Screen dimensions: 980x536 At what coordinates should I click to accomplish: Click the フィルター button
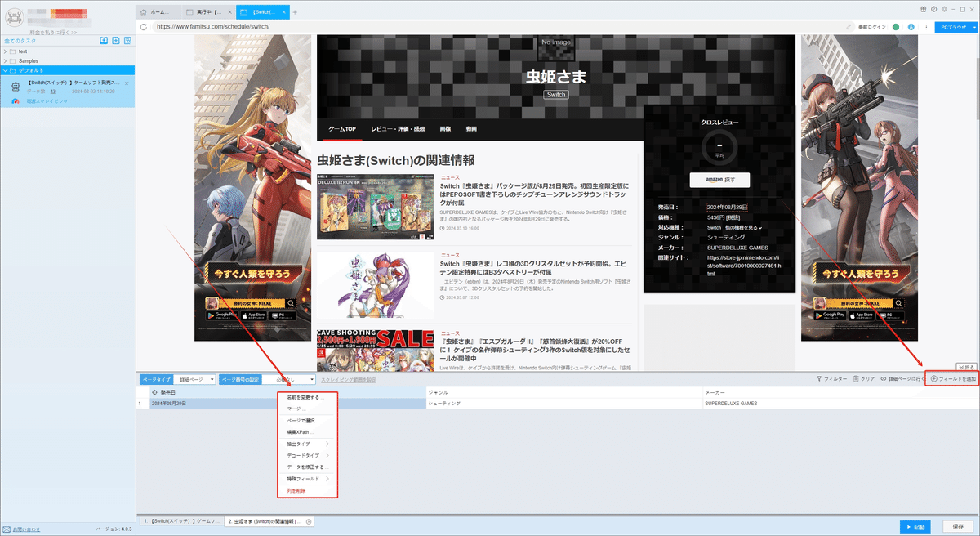click(x=831, y=379)
